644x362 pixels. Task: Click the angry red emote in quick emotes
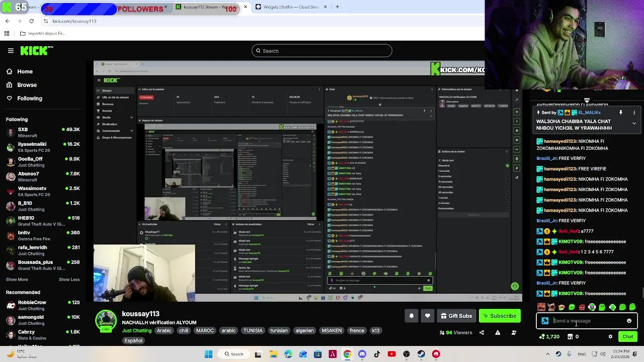[x=582, y=307]
